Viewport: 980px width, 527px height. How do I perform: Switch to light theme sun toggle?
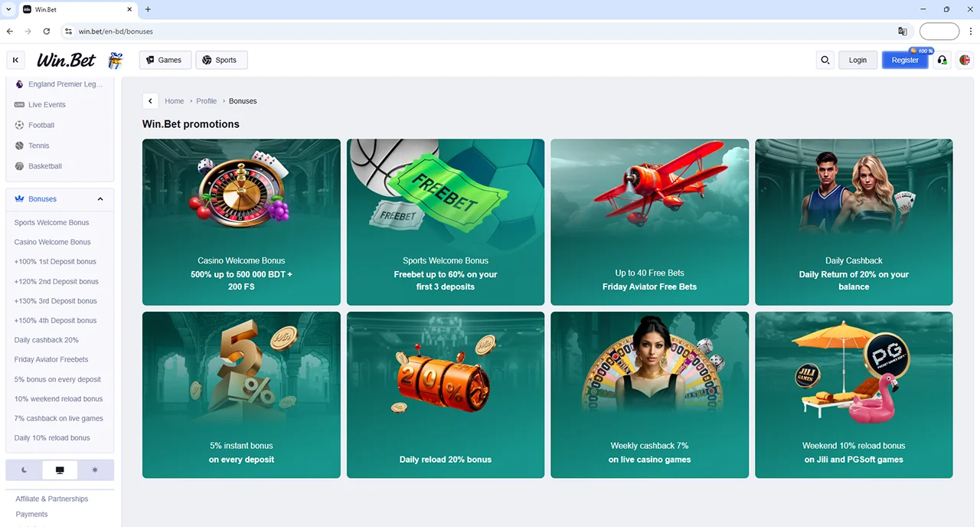tap(95, 470)
